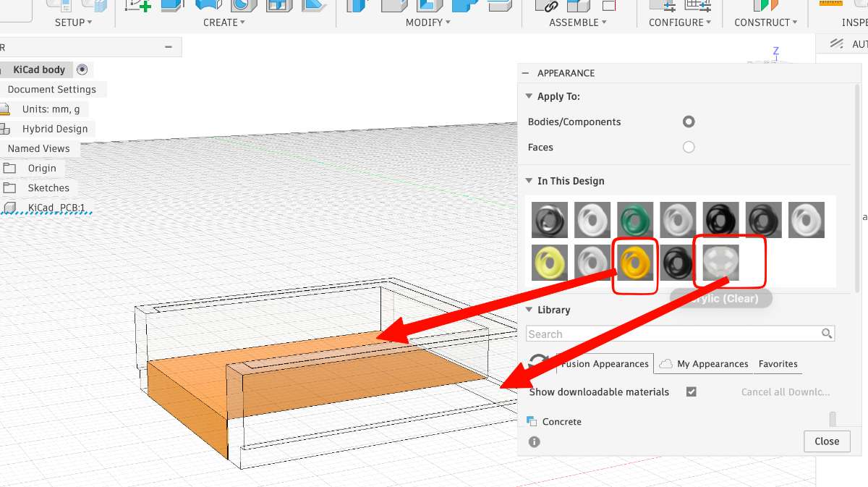
Task: Open the SETUP dropdown menu
Action: (73, 22)
